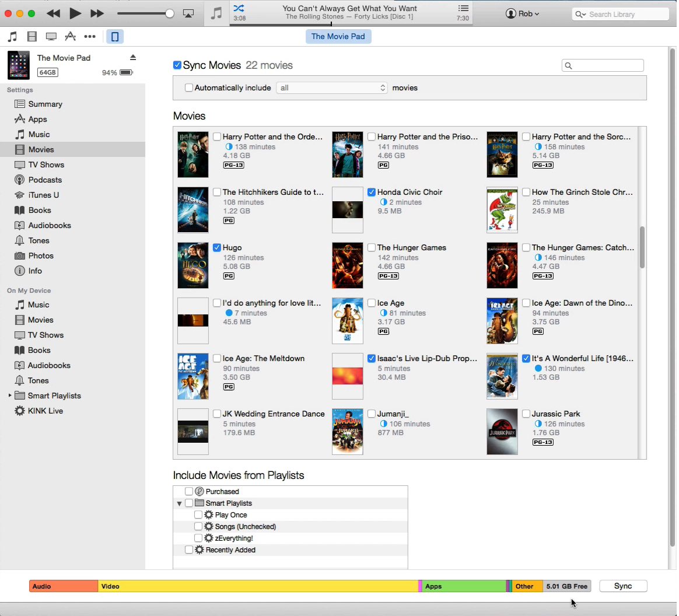Screen dimensions: 679x616
Task: Switch to the Music library icon in toolbar
Action: pos(13,37)
